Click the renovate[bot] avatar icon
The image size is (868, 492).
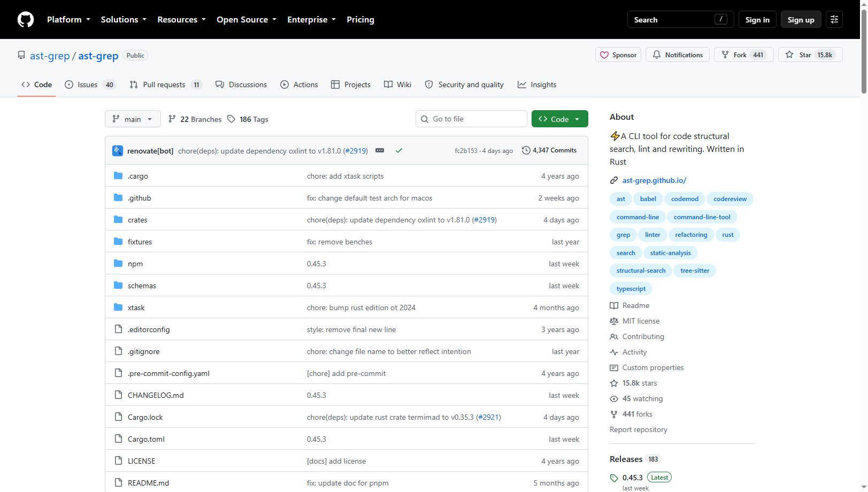pos(118,151)
